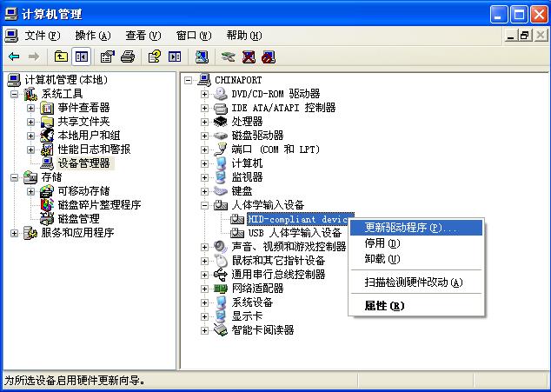Click the 通用串行总线控制器 USB icon
The image size is (551, 392).
tap(221, 275)
